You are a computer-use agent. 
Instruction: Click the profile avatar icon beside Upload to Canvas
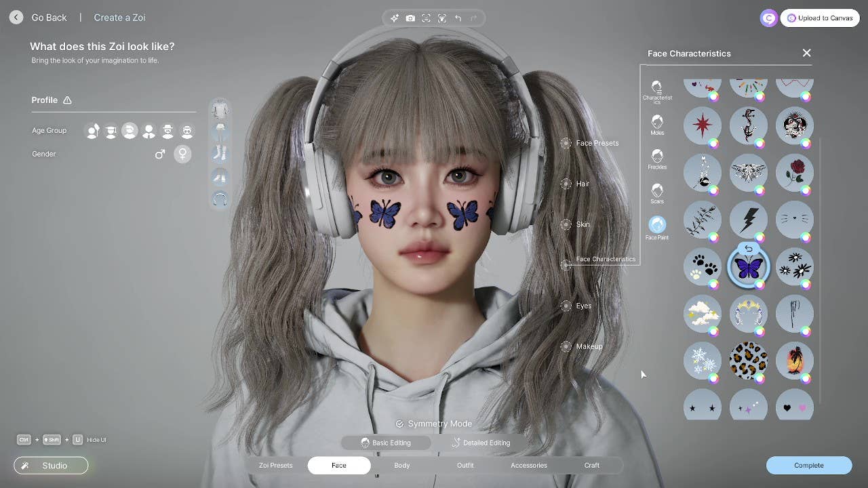point(768,18)
